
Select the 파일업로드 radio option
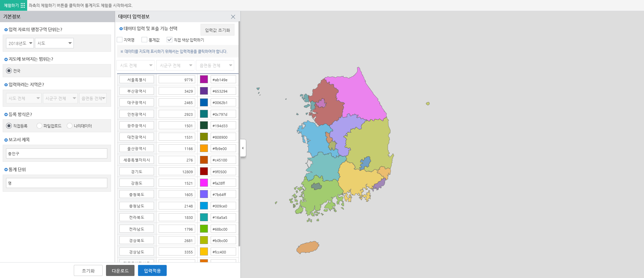39,126
